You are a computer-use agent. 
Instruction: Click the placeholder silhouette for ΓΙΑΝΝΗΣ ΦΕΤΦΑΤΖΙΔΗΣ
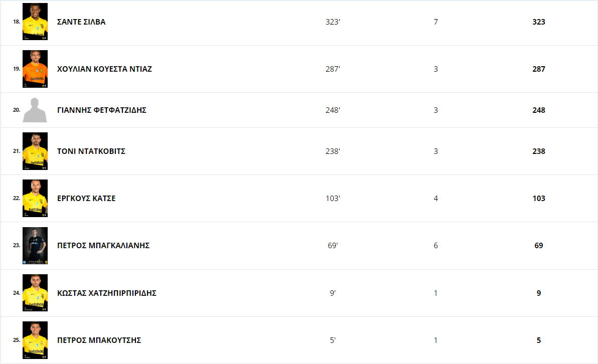coord(35,110)
